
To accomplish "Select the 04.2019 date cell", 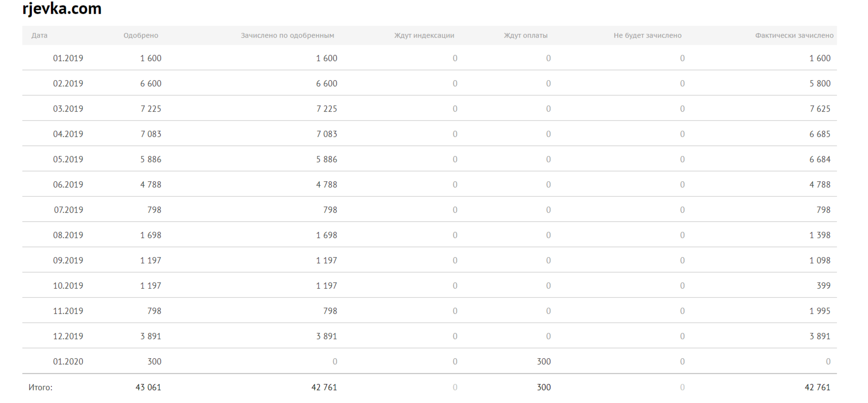I will click(68, 134).
